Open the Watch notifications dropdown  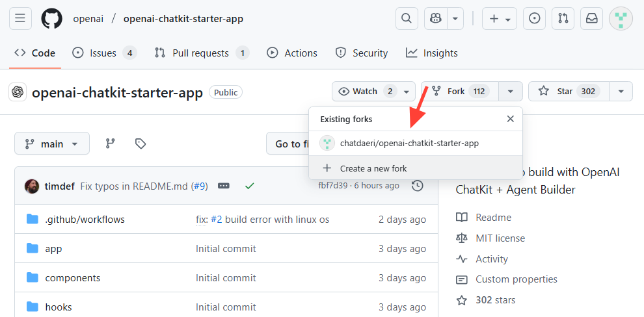click(374, 91)
